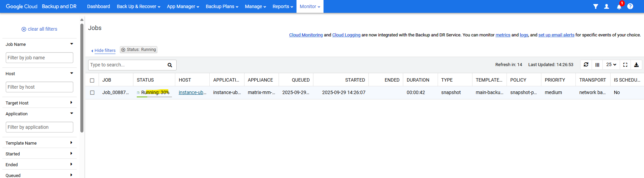Remove the Status: Running filter chip
This screenshot has height=178, width=644.
[x=123, y=50]
